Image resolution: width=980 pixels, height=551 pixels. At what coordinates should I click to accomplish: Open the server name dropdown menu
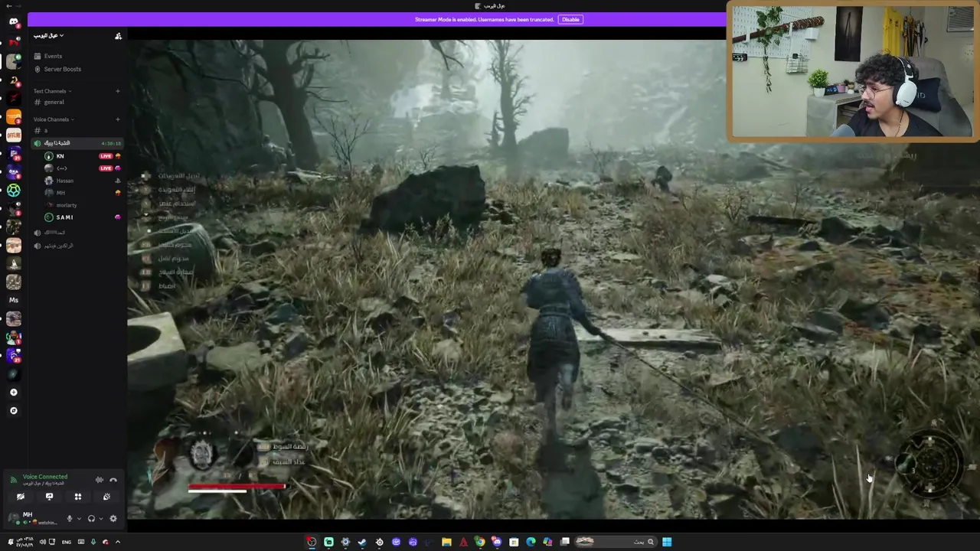(x=48, y=36)
